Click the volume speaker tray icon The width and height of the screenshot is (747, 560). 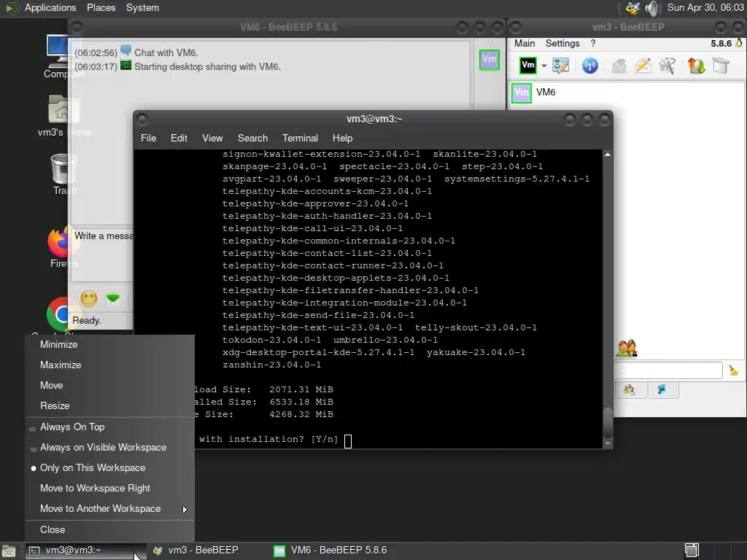pyautogui.click(x=651, y=8)
